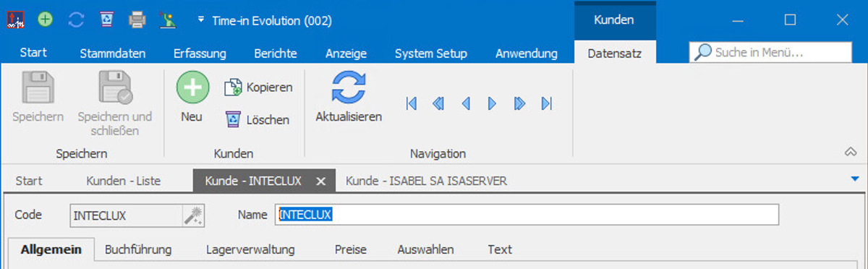
Task: Click the green plus icon in title bar
Action: pos(46,20)
